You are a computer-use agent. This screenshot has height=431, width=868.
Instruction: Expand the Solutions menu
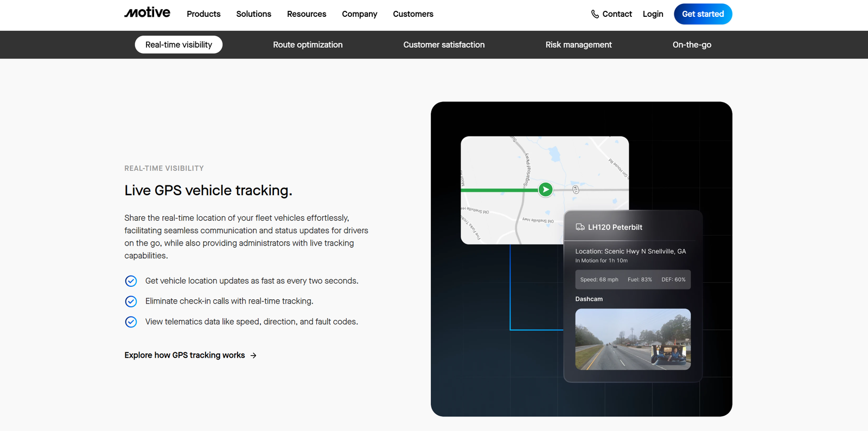(253, 14)
